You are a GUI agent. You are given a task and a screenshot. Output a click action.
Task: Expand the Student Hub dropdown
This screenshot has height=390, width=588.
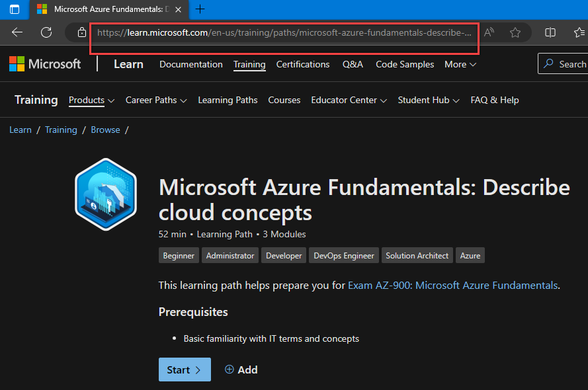click(x=428, y=100)
